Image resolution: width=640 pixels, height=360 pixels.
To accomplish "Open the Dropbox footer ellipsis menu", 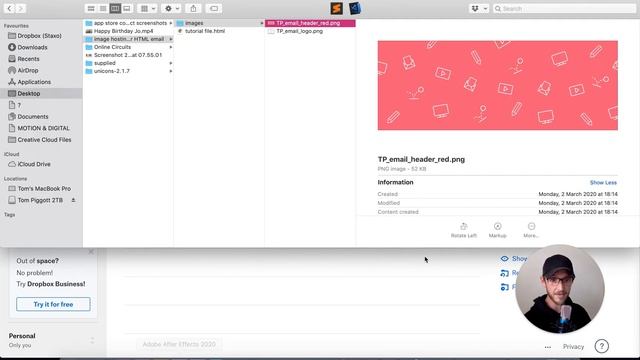I will click(x=547, y=347).
